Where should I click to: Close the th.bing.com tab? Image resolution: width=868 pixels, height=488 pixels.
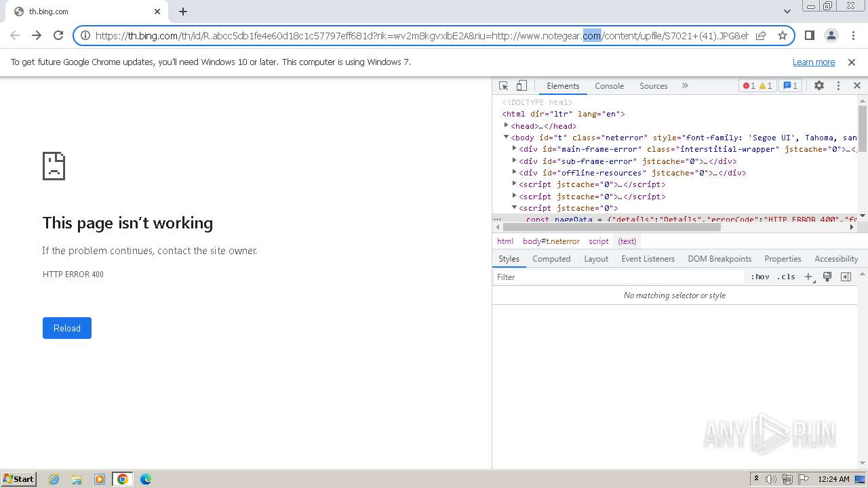click(x=157, y=12)
